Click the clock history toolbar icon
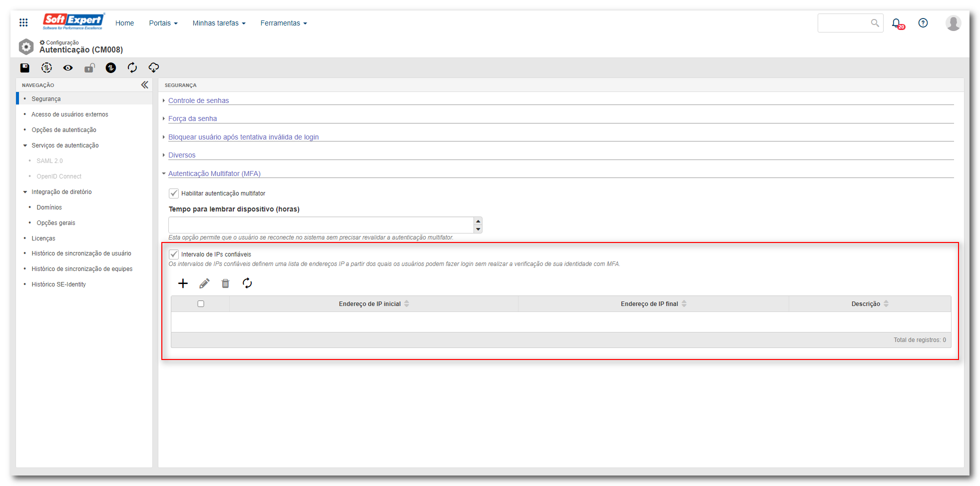The width and height of the screenshot is (980, 486). [x=46, y=67]
